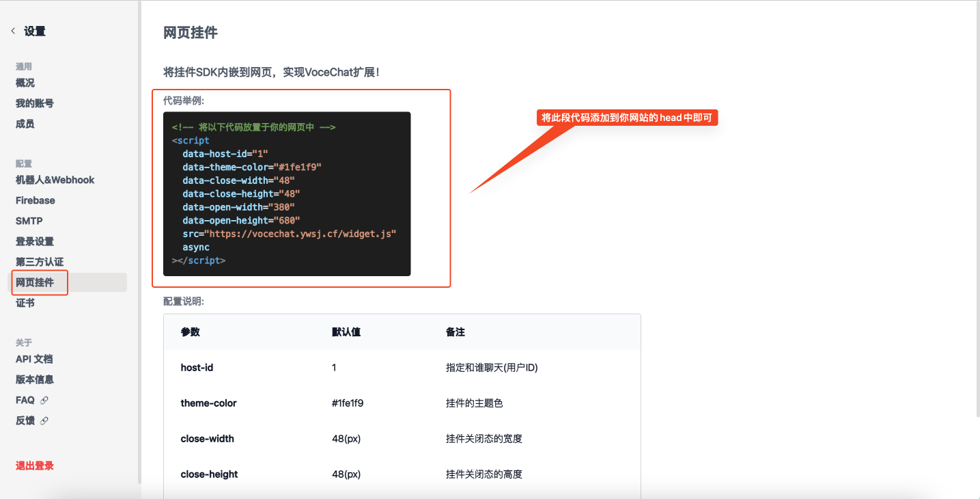Click 退出登录 to log out
This screenshot has height=499, width=980.
pos(35,466)
